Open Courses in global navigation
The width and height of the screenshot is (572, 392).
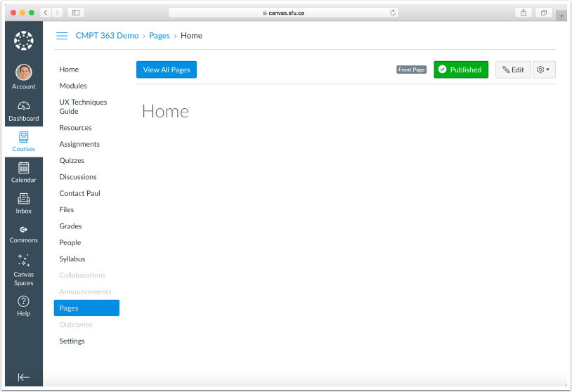coord(24,141)
